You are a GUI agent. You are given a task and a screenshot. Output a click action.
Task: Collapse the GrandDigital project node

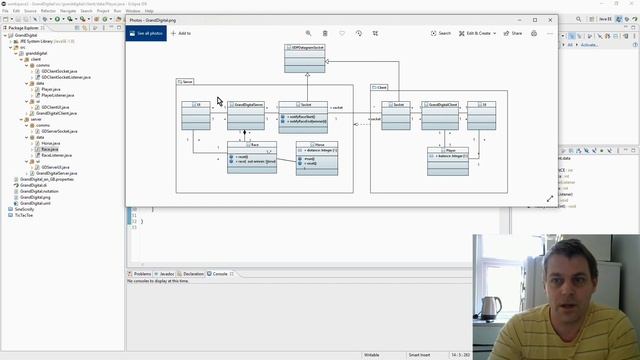(5, 36)
